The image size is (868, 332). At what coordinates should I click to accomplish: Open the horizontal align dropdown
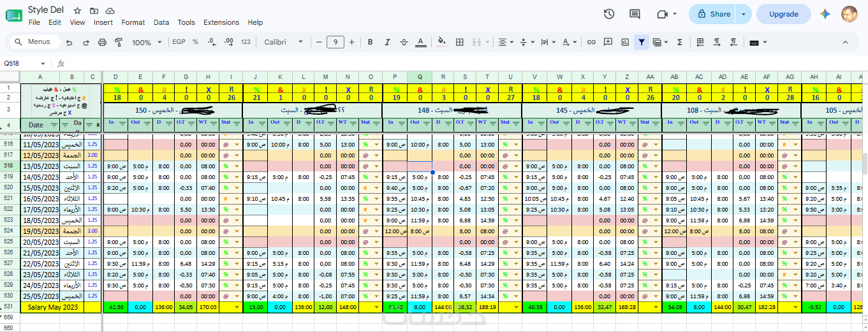point(506,42)
